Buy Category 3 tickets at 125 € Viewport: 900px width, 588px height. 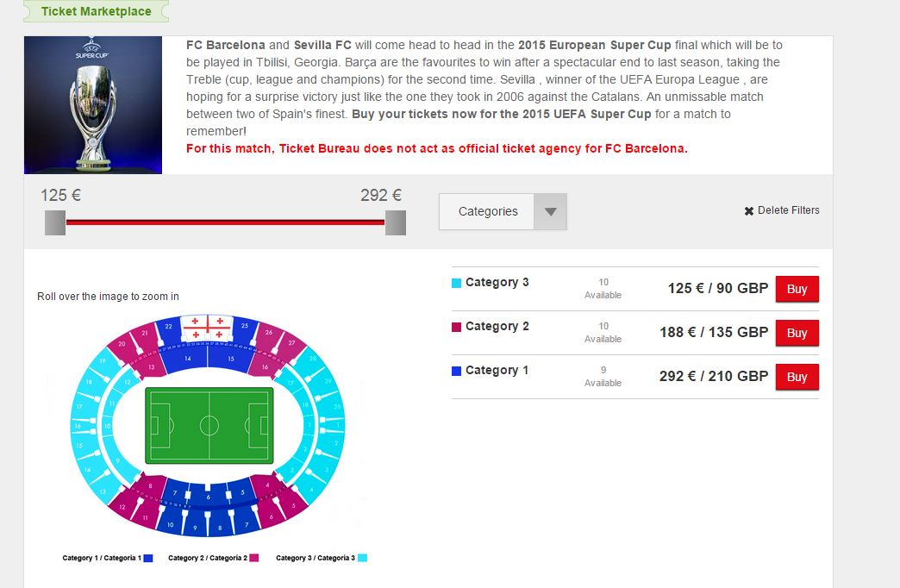click(797, 289)
